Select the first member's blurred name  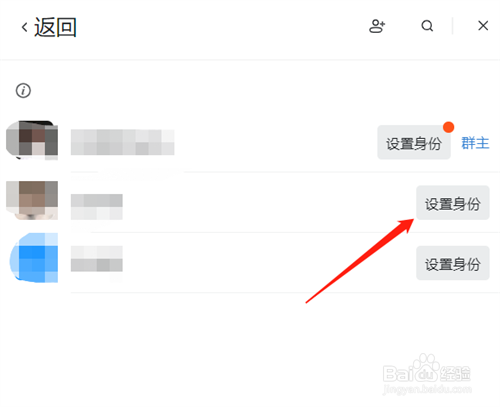[123, 142]
